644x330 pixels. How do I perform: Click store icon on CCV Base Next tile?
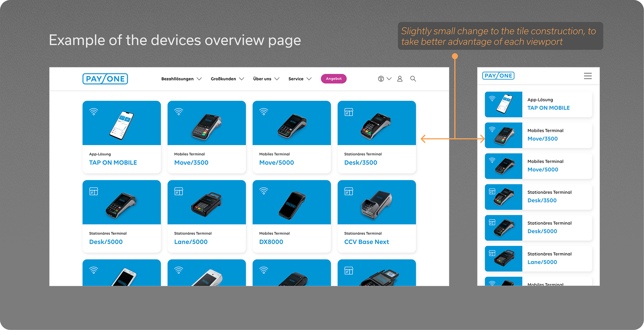349,191
